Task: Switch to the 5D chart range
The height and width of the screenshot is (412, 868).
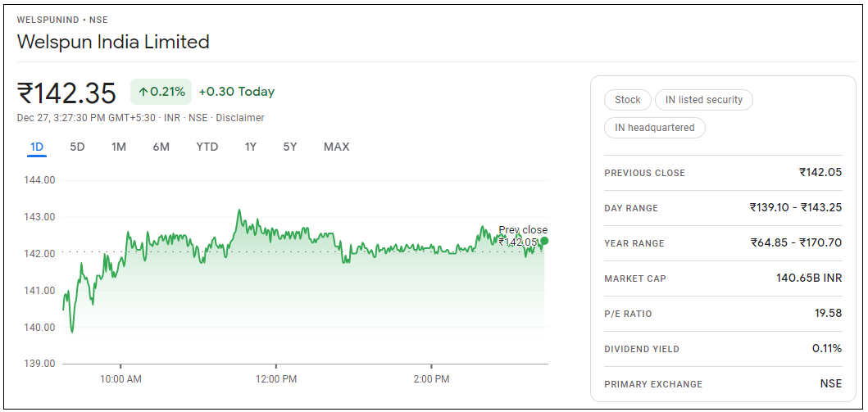Action: point(78,147)
